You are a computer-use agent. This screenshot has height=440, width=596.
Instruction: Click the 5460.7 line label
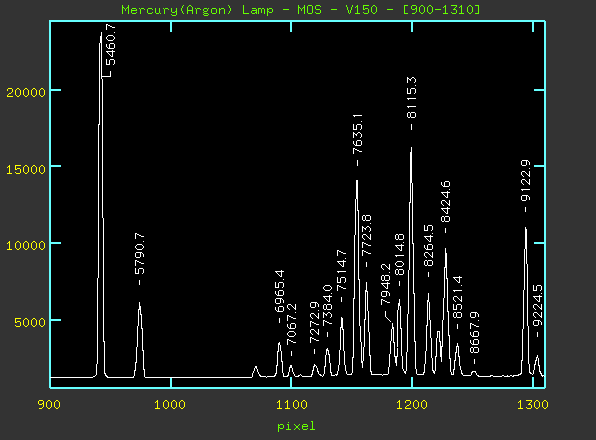(111, 44)
